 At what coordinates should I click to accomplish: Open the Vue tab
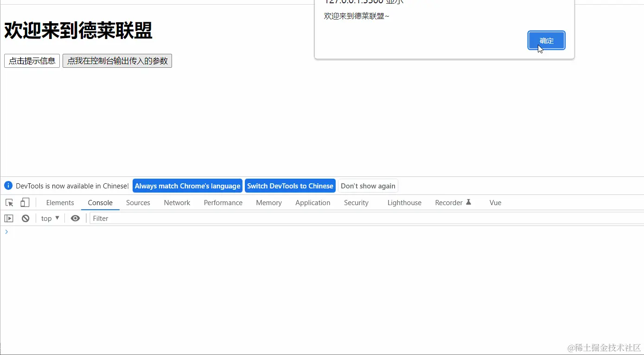click(496, 203)
